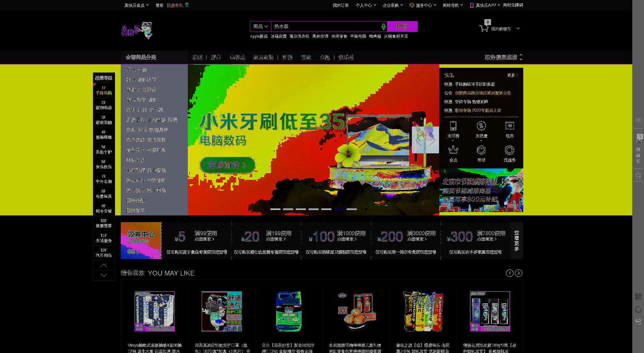Screen dimensions: 644x353
Task: Jump to floor 12F 汽车用品
Action: click(104, 253)
